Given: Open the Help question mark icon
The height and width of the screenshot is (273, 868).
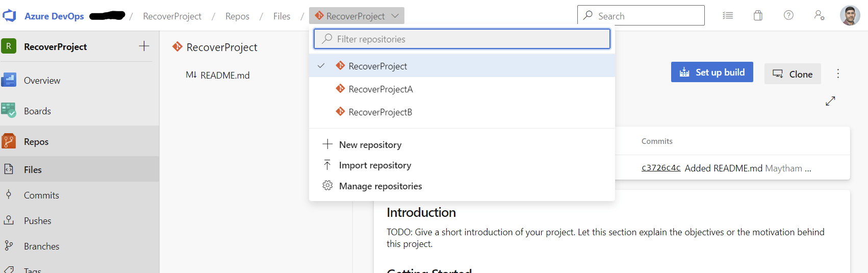Looking at the screenshot, I should (788, 15).
